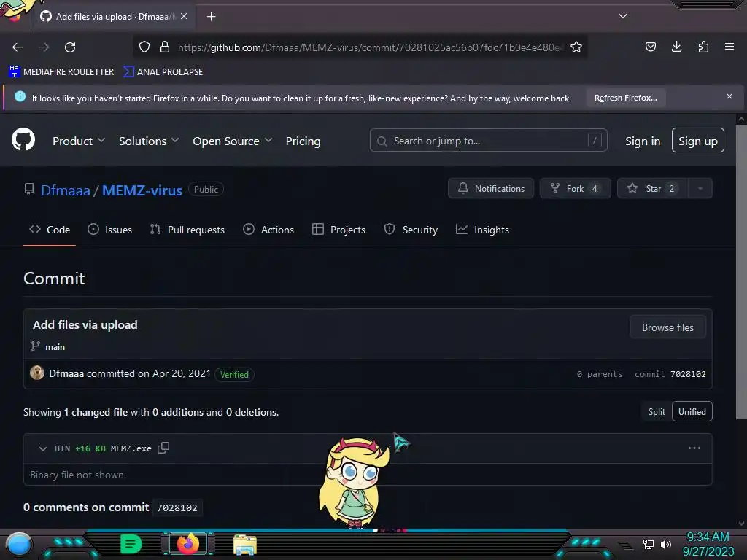Click the 1 changed file text
The width and height of the screenshot is (747, 560).
pyautogui.click(x=96, y=413)
